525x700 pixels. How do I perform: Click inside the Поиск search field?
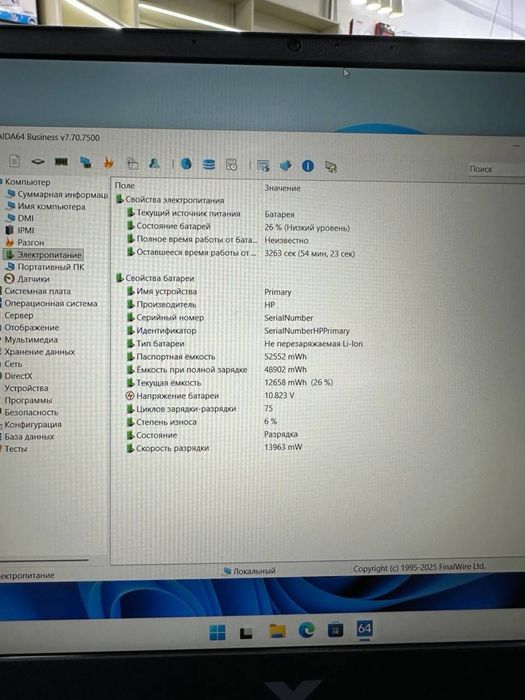tap(496, 169)
